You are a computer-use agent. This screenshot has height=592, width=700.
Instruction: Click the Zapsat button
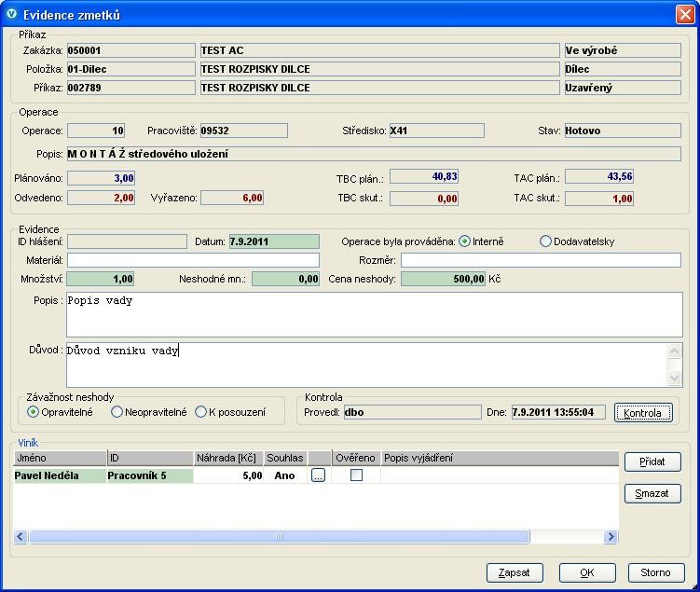click(x=515, y=572)
